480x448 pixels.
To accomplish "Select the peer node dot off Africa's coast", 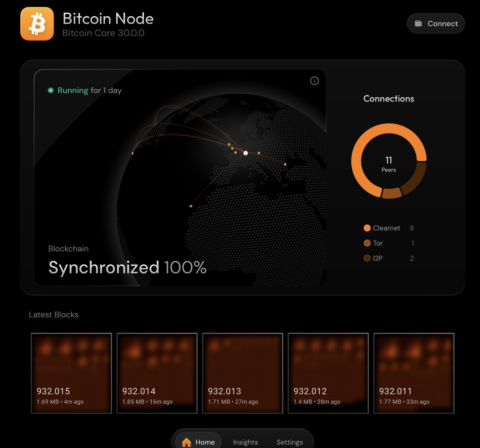I will click(191, 206).
